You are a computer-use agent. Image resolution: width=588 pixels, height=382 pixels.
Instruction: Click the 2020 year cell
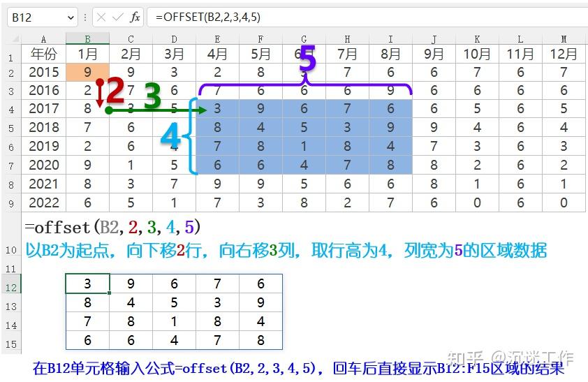[x=43, y=165]
